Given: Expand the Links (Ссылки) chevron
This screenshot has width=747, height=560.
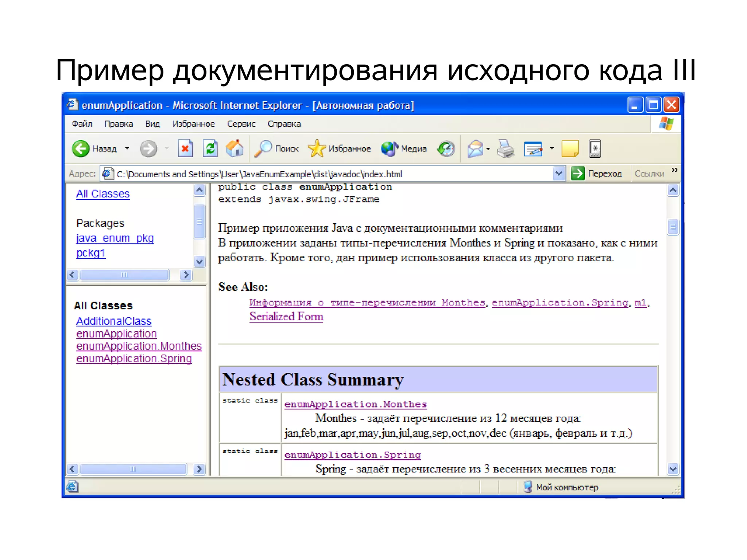Looking at the screenshot, I should (x=675, y=170).
